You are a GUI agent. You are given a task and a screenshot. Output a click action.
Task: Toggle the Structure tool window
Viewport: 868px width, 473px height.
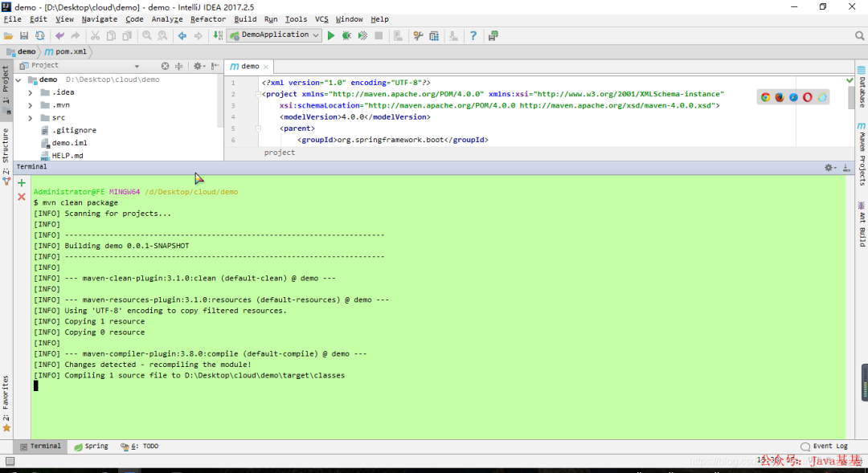(6, 154)
